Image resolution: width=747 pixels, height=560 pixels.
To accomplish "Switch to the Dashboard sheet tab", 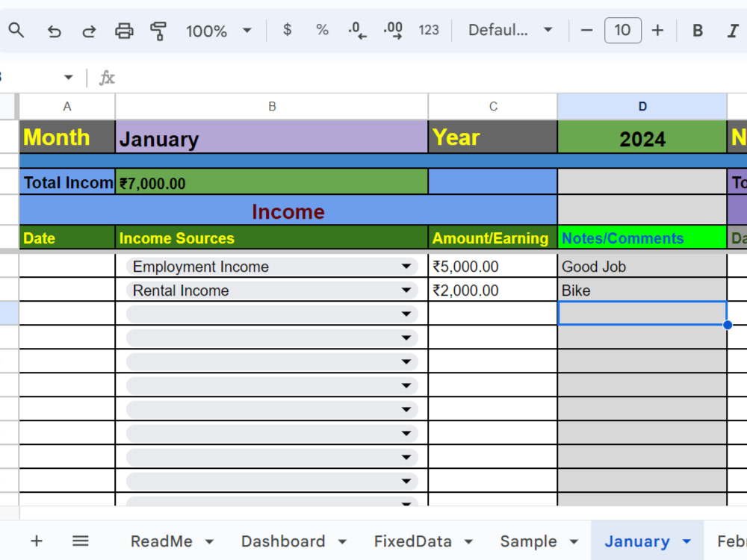I will tap(285, 541).
